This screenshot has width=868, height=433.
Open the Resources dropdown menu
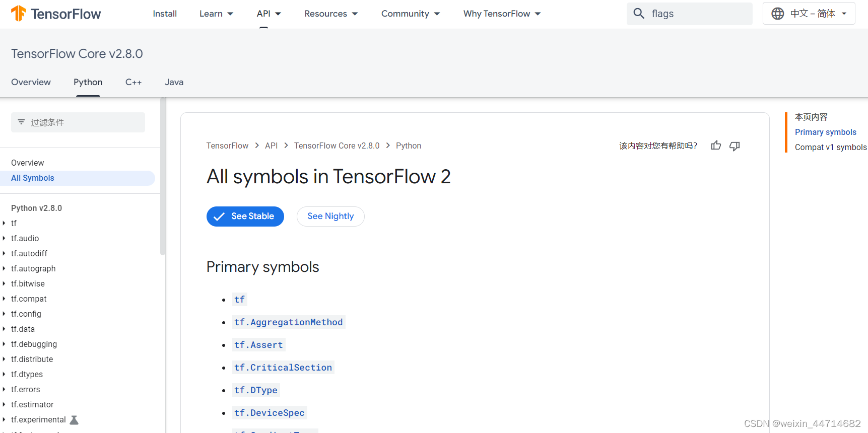click(331, 14)
